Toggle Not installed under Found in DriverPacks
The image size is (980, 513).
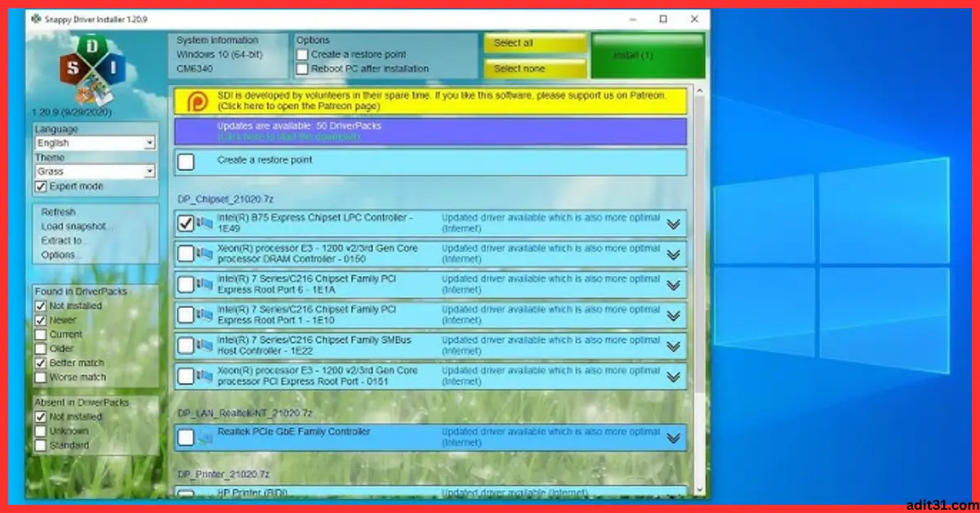tap(41, 306)
